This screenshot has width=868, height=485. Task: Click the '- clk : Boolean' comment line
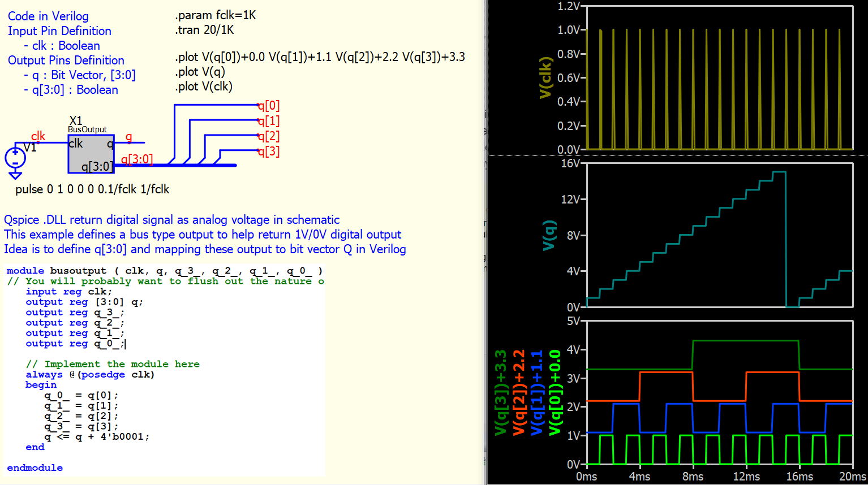pos(62,46)
